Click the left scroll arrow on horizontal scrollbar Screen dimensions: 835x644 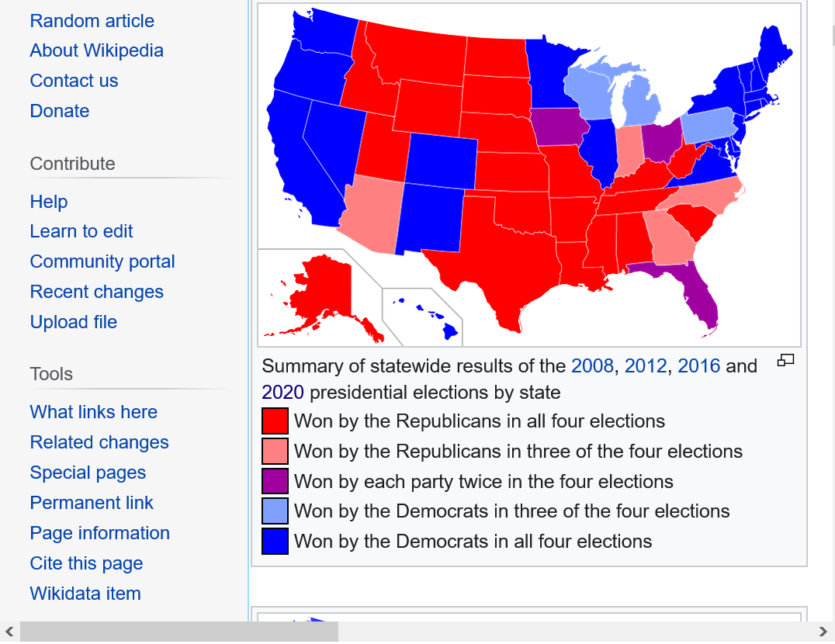coord(9,632)
